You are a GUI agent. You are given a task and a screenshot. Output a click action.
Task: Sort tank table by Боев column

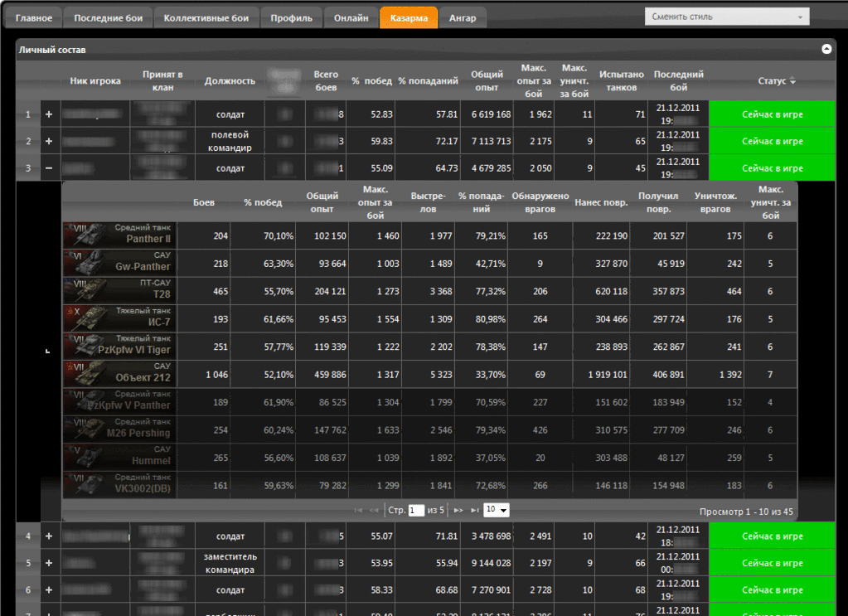point(204,202)
